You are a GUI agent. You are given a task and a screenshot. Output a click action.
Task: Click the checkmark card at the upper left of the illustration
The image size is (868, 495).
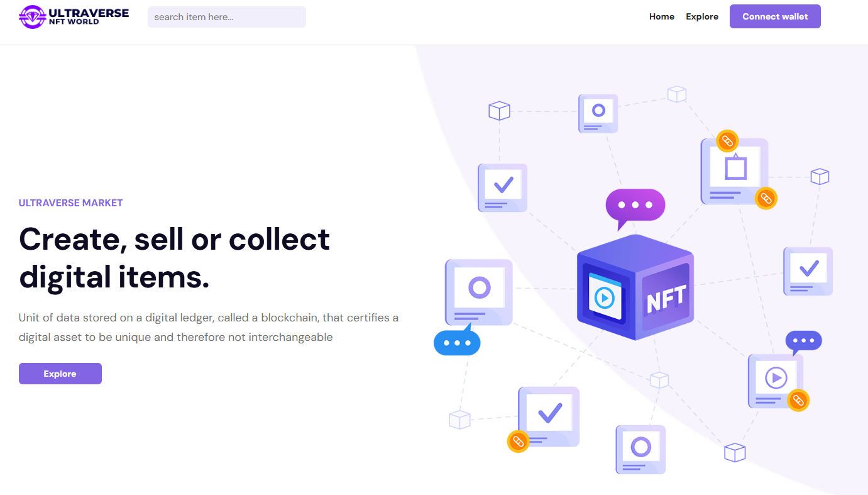click(x=502, y=187)
